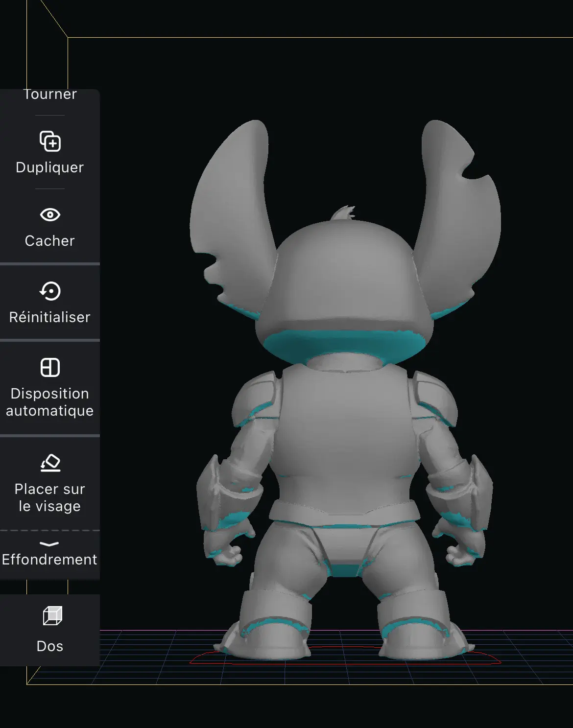Click the Placer sur le visage text
The height and width of the screenshot is (728, 573).
pyautogui.click(x=50, y=497)
